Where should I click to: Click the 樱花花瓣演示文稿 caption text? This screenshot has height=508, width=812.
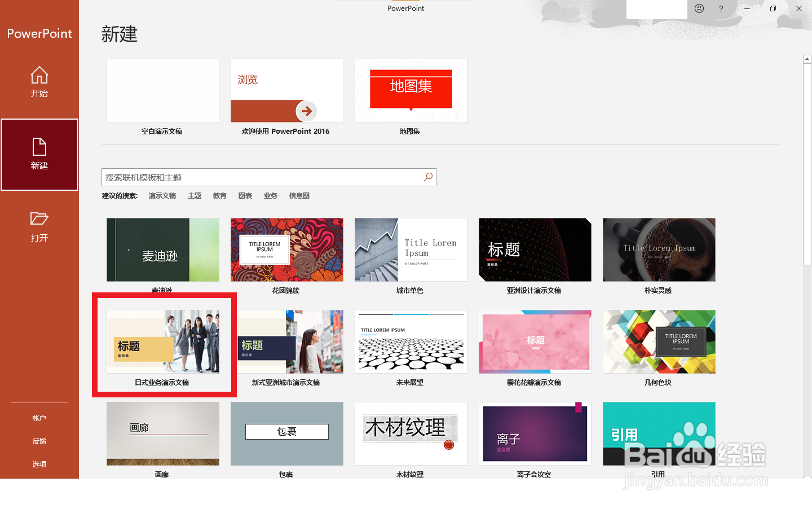point(534,383)
